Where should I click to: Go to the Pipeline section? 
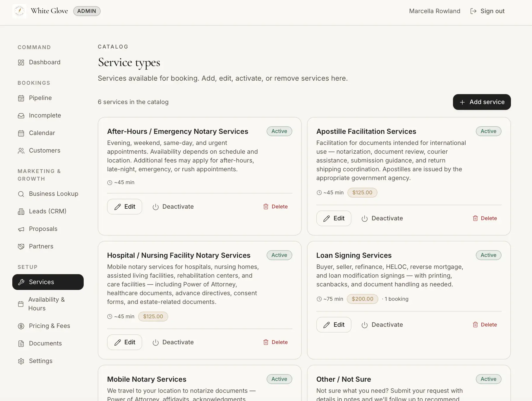click(48, 98)
